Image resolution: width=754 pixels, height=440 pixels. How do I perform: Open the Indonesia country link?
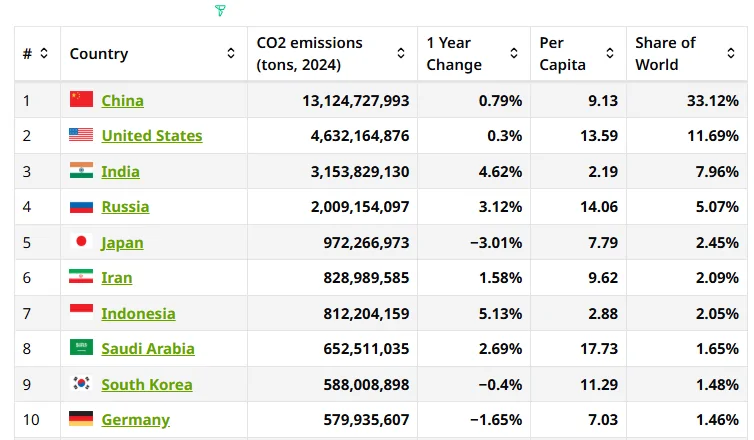[138, 314]
